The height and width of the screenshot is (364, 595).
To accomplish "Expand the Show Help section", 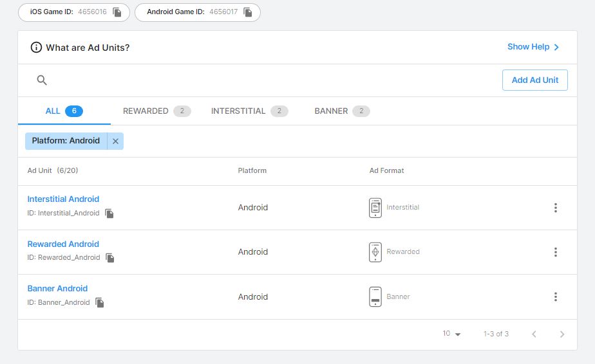I will pyautogui.click(x=533, y=47).
